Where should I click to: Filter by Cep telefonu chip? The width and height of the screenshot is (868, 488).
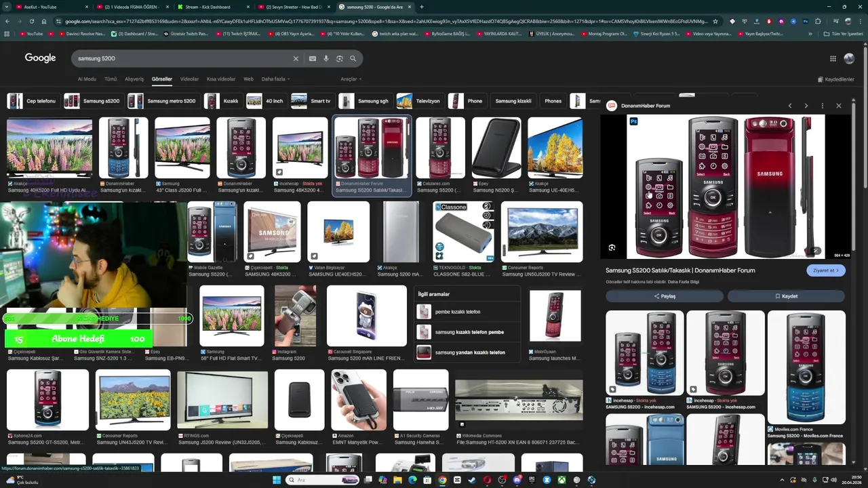[x=33, y=101]
